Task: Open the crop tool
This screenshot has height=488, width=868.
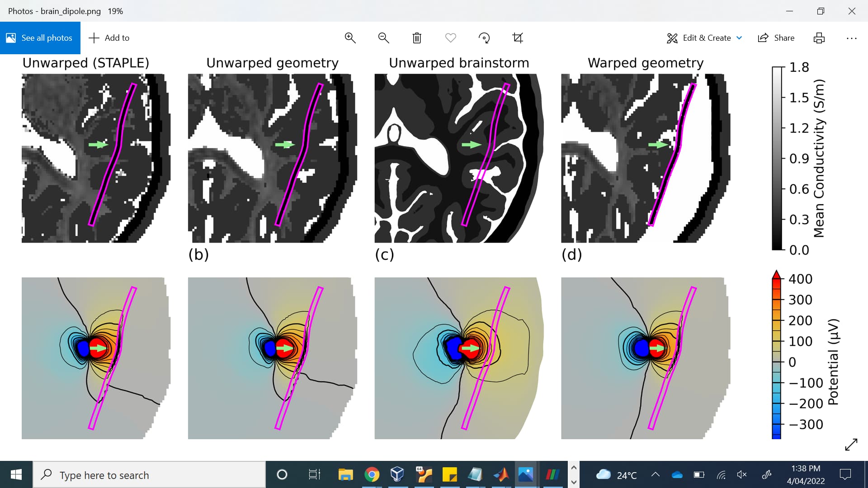Action: click(518, 38)
